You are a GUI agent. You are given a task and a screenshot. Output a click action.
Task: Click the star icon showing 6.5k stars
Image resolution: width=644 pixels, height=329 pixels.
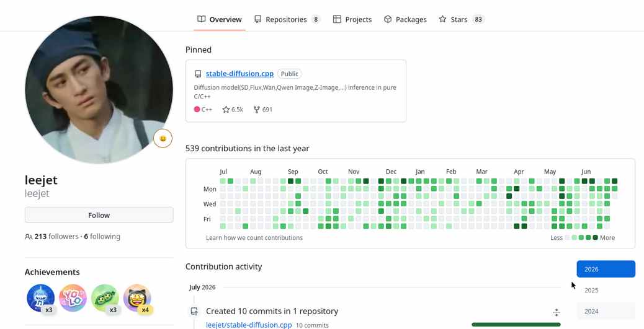pos(226,110)
